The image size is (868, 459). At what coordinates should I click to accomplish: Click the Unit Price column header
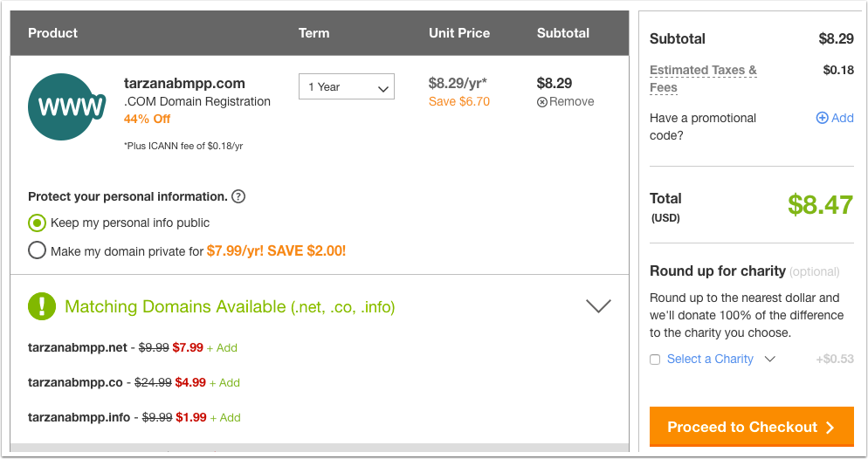click(x=458, y=33)
